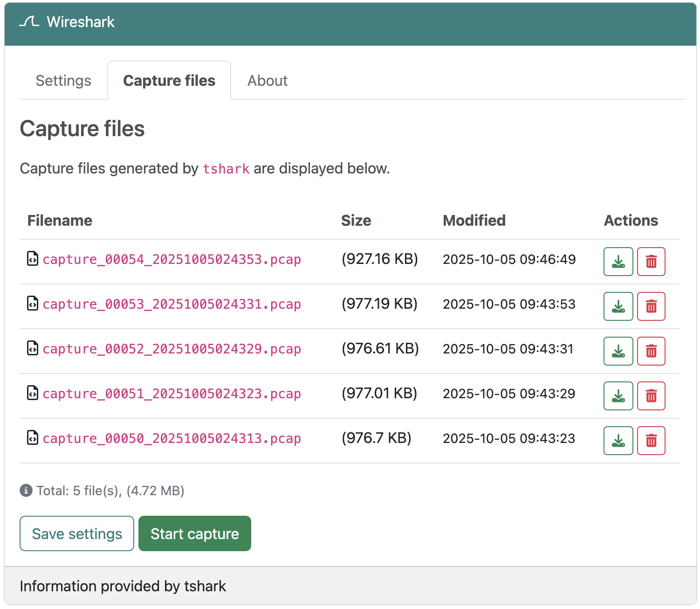Select the Capture files tab
The width and height of the screenshot is (700, 609).
pos(169,81)
